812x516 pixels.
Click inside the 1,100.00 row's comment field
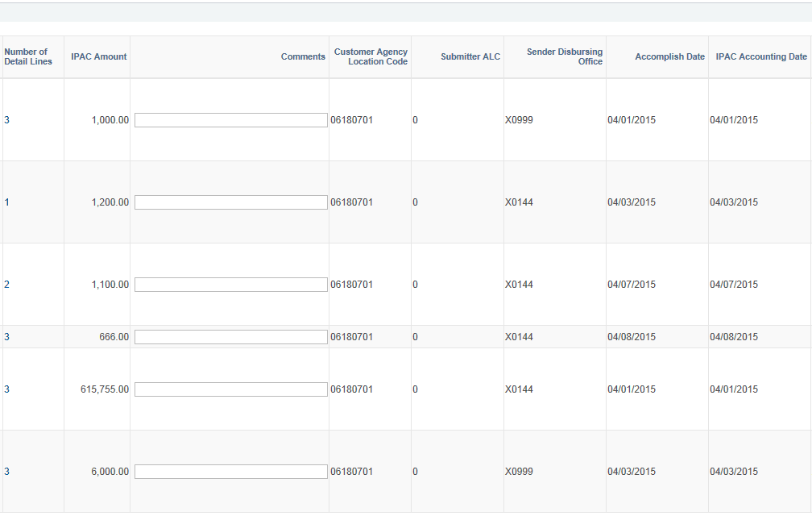230,284
